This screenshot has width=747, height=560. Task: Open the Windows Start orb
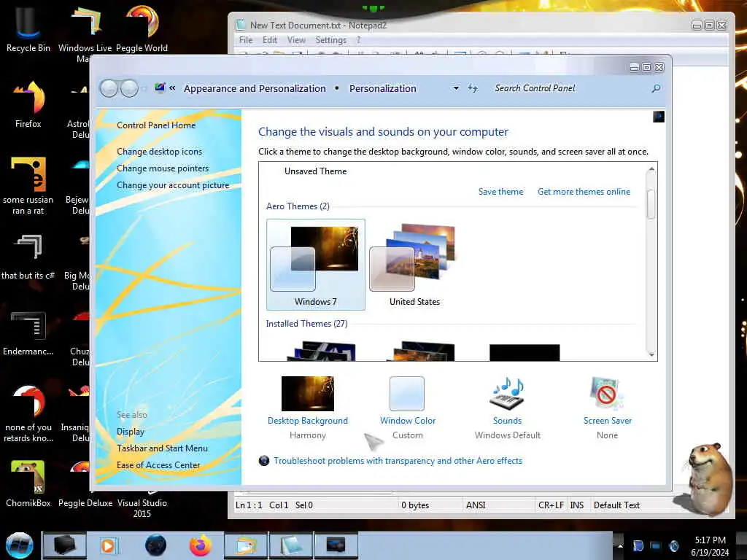click(20, 545)
